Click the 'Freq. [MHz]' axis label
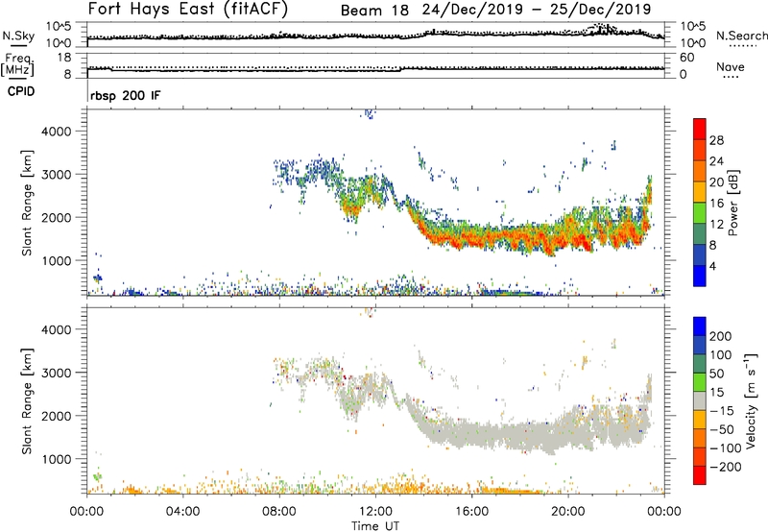 (17, 64)
